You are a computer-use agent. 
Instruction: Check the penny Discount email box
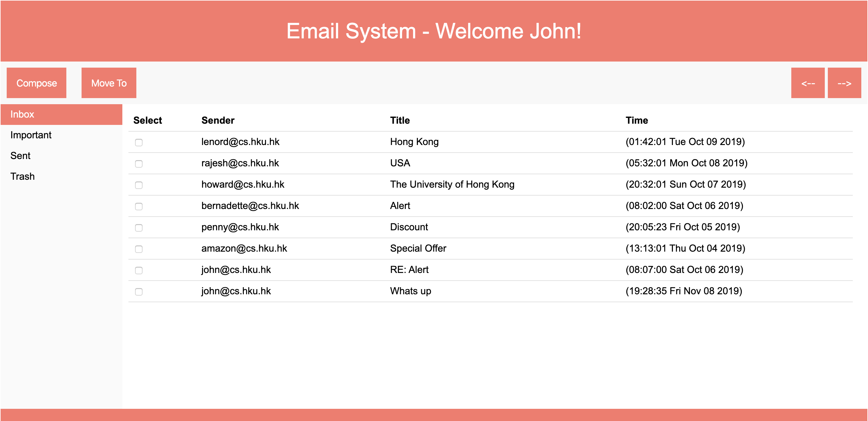pyautogui.click(x=139, y=228)
